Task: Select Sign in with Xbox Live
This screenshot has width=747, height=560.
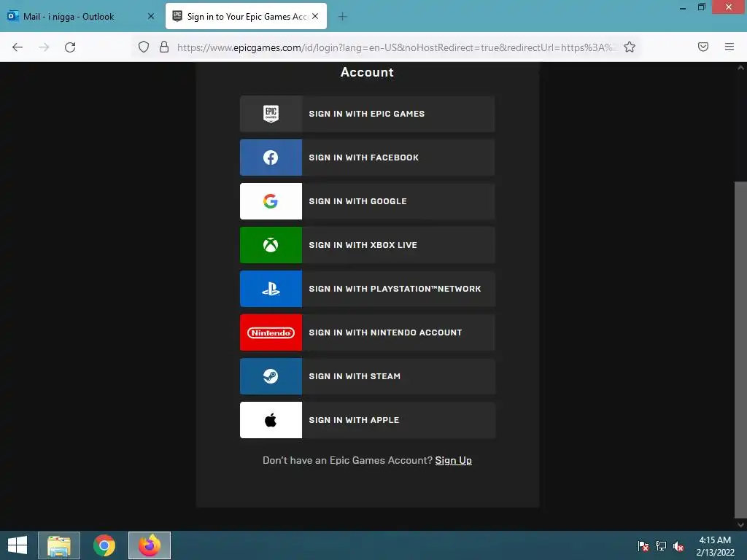Action: click(x=368, y=245)
